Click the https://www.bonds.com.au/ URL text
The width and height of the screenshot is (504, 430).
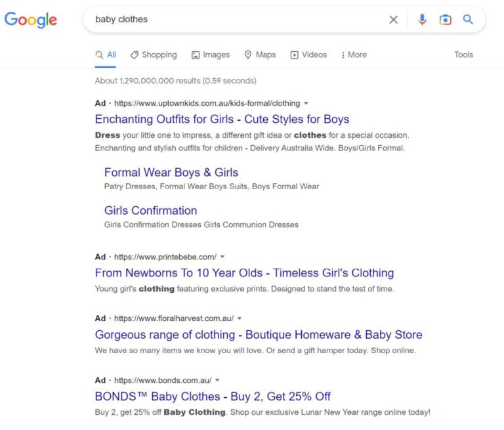click(x=163, y=380)
